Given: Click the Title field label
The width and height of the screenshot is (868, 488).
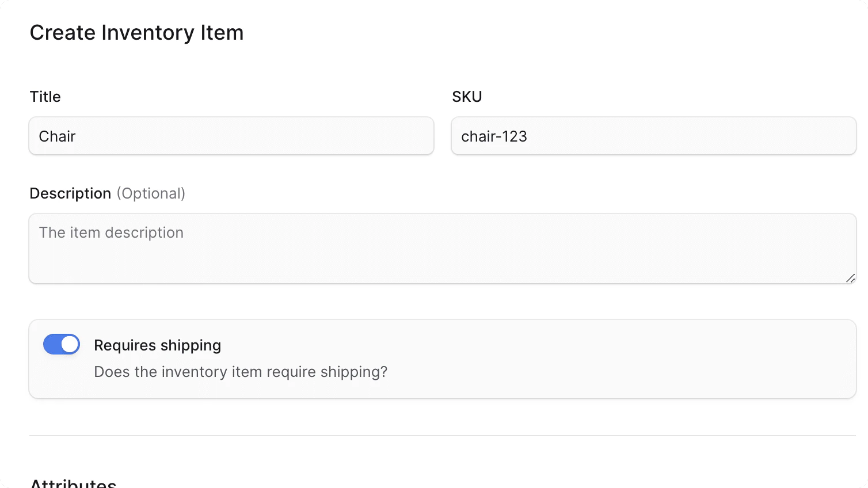Looking at the screenshot, I should coord(45,97).
